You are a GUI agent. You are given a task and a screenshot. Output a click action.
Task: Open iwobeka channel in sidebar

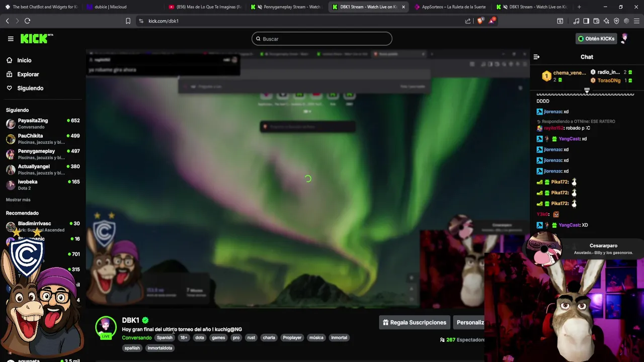tap(43, 185)
